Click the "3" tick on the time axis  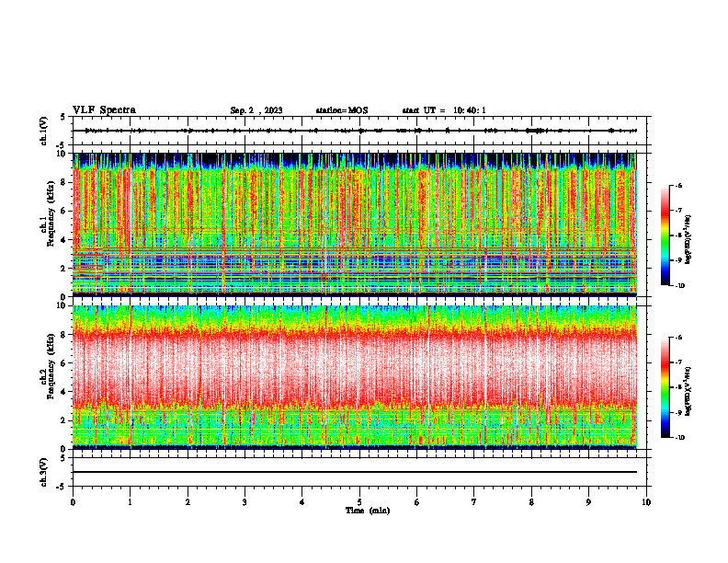(x=245, y=502)
